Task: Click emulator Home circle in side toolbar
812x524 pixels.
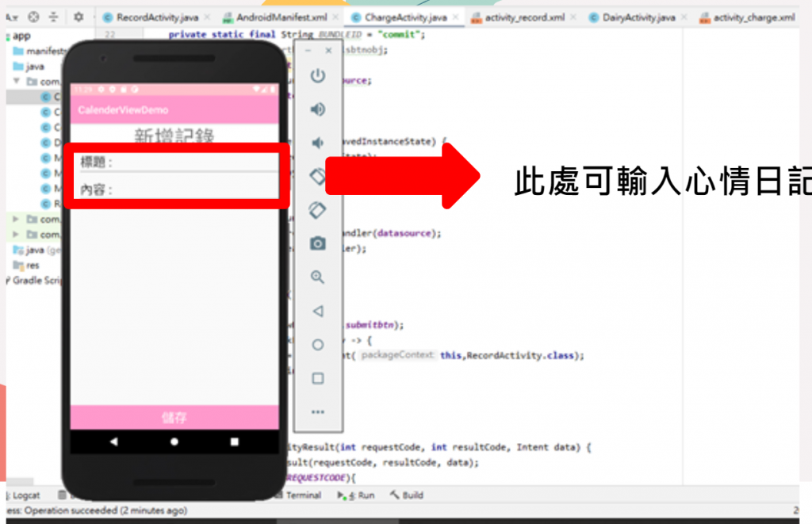Action: [318, 345]
